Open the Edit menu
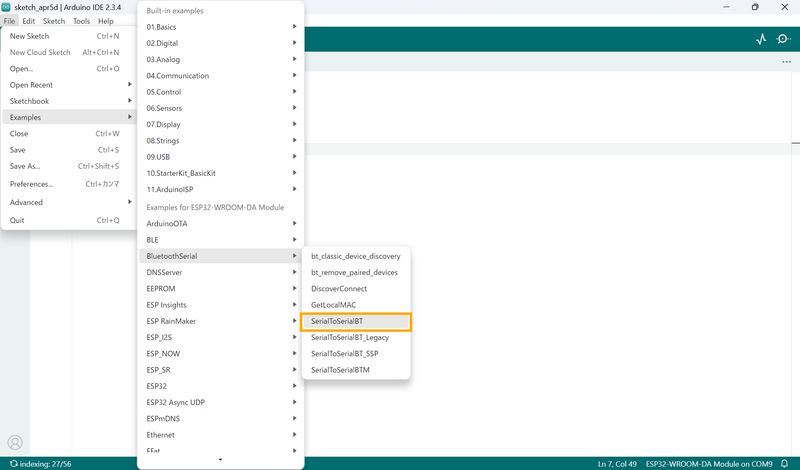The image size is (800, 470). coord(29,21)
